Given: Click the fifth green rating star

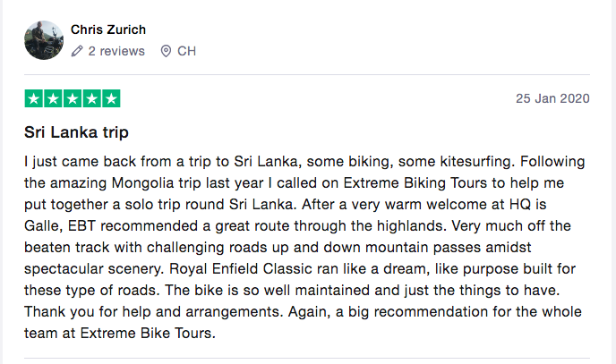Looking at the screenshot, I should pyautogui.click(x=110, y=98).
